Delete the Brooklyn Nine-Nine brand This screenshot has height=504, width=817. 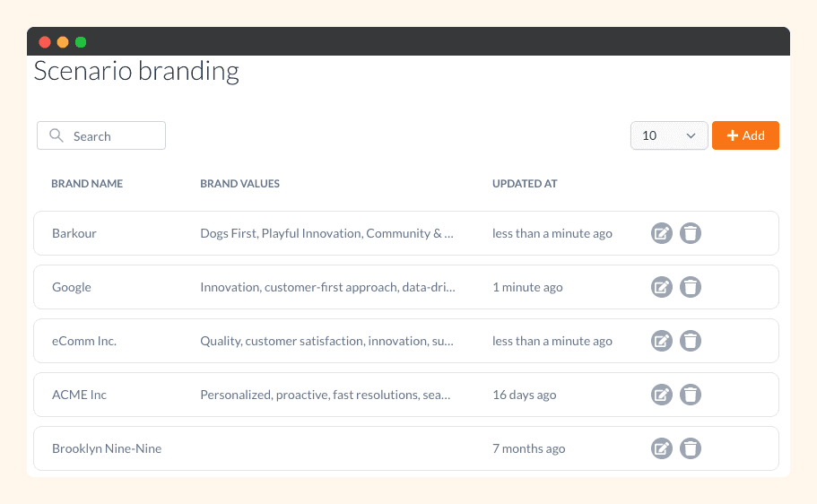click(x=690, y=448)
